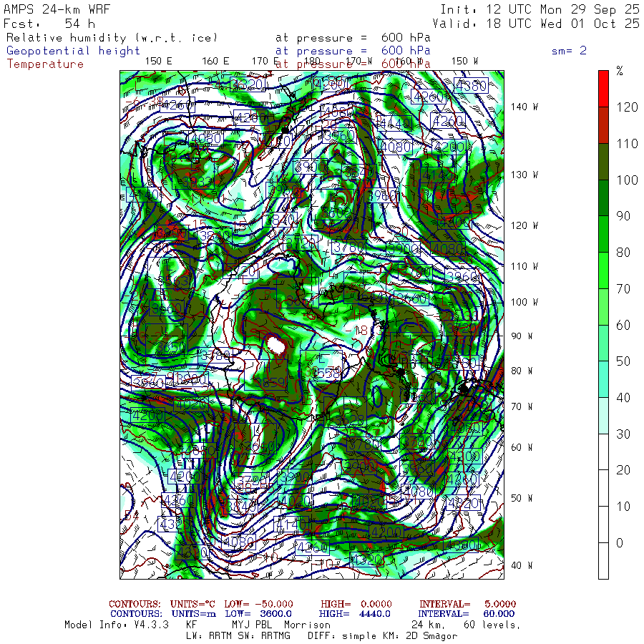
Task: Click the sm= 2 smoothing label
Action: 570,51
